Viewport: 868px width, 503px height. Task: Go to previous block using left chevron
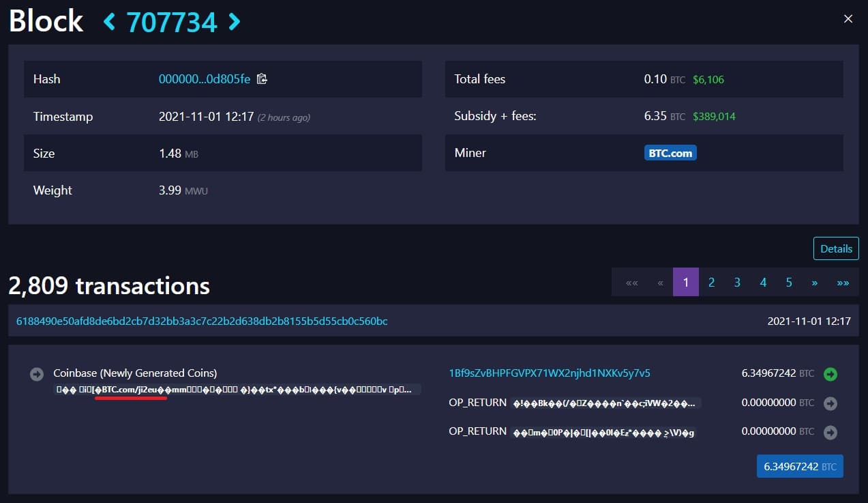(109, 22)
